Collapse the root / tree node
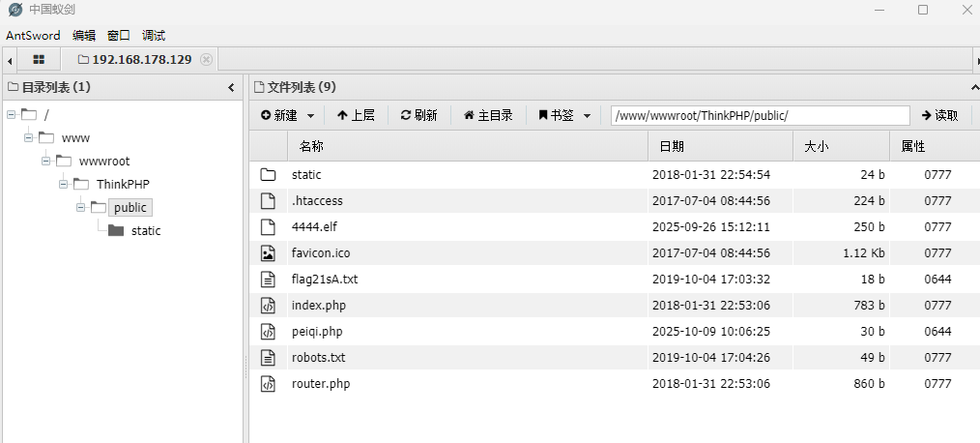Image resolution: width=980 pixels, height=443 pixels. pos(12,114)
